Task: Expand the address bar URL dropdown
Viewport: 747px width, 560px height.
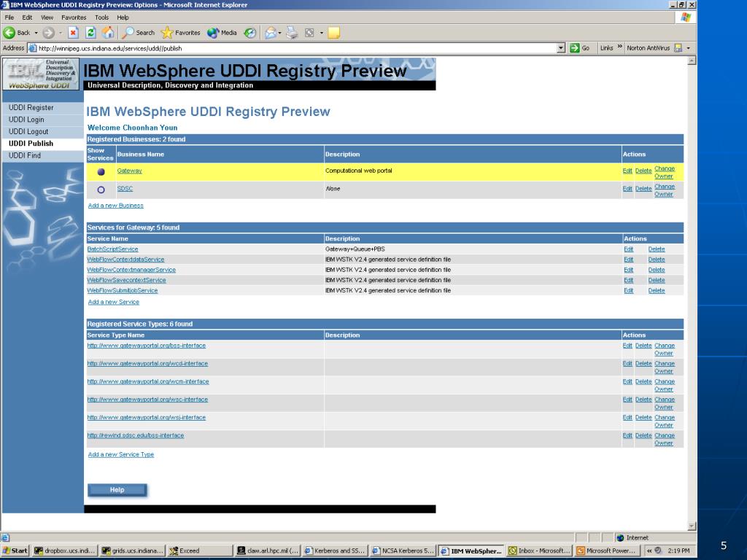Action: [x=561, y=48]
